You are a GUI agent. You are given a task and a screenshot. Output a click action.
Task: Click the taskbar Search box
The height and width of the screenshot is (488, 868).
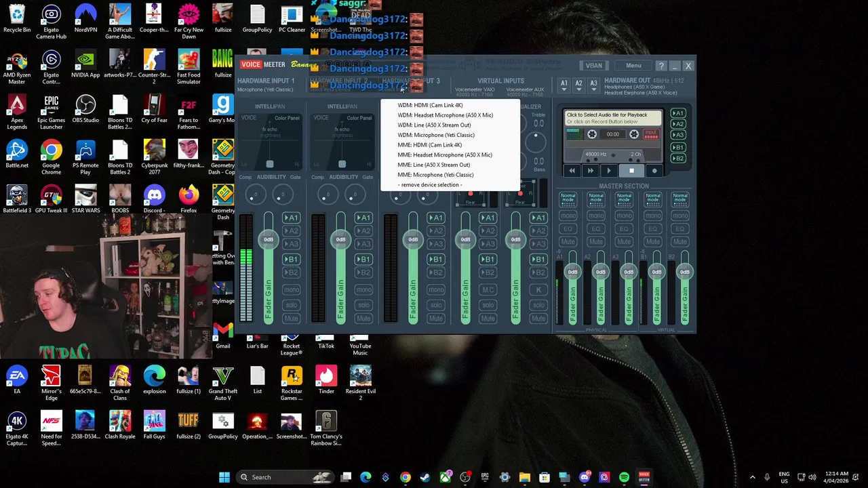(x=285, y=477)
